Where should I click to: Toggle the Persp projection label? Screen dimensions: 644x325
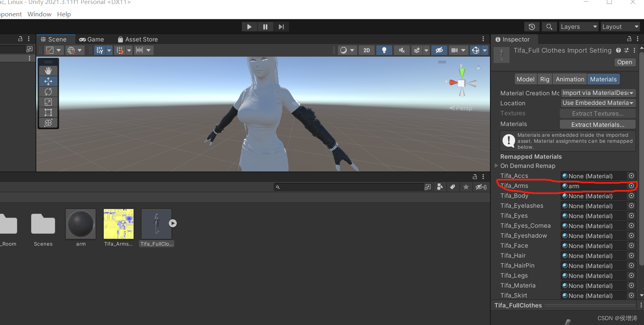[461, 108]
